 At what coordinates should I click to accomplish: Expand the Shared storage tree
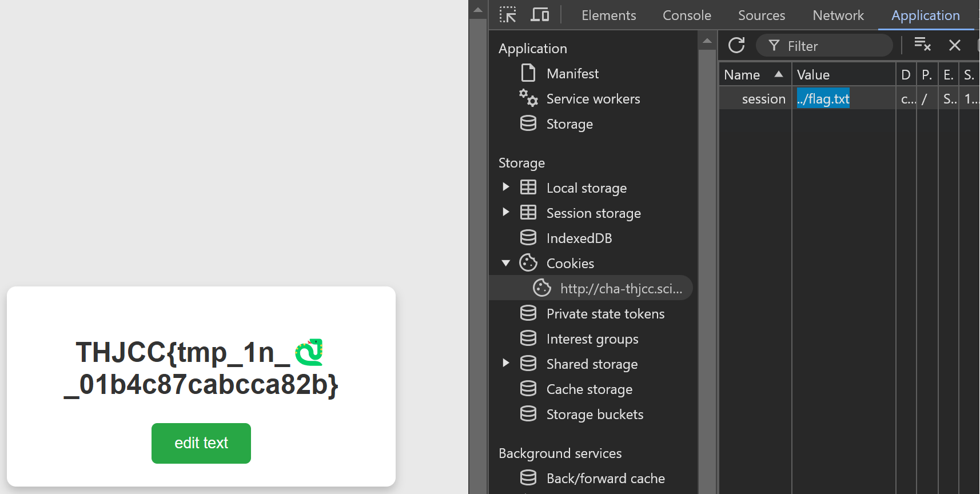(x=505, y=363)
